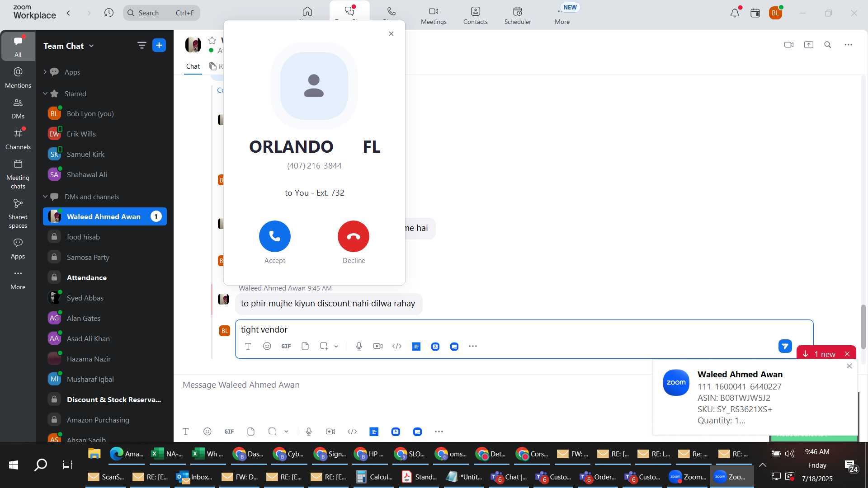Close the Zoom notification toast

pos(849,366)
